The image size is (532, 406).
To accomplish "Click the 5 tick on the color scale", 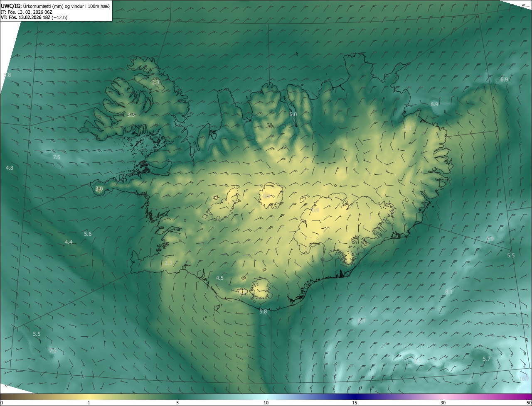I will (x=177, y=403).
